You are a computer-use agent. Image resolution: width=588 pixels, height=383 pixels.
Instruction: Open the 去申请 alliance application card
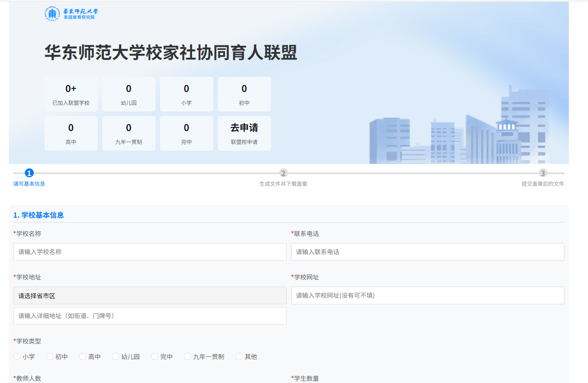click(x=244, y=133)
